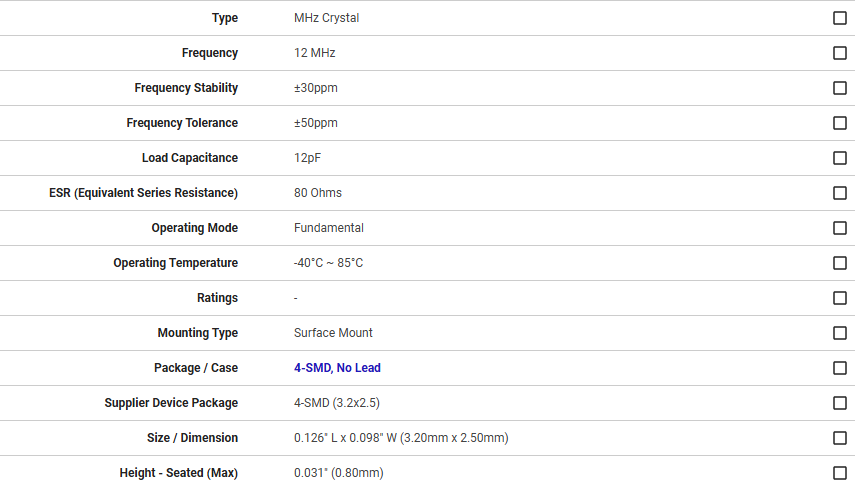Check the Type MHz Crystal checkbox
855x490 pixels.
click(x=840, y=18)
